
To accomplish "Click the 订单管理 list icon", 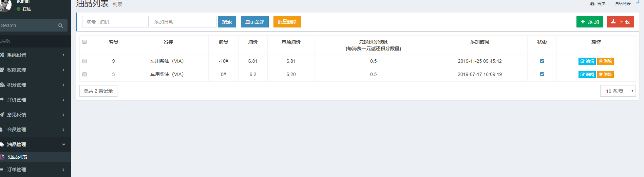I will [x=2, y=170].
